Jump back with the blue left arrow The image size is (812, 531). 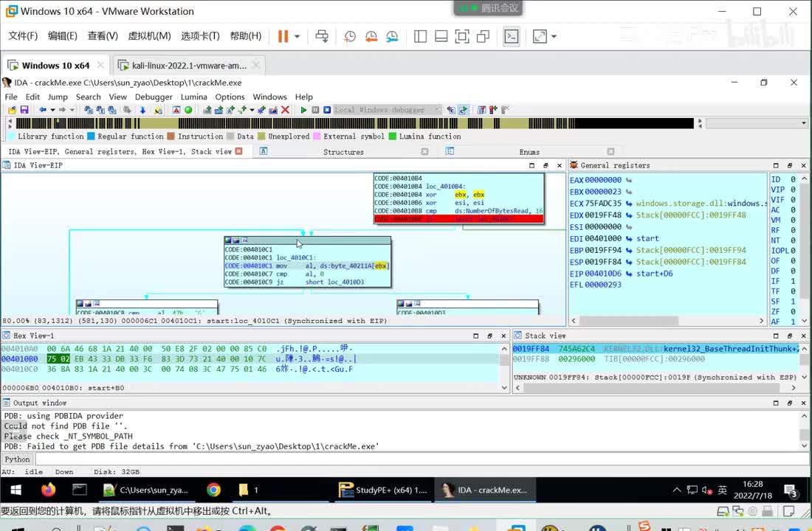pos(43,110)
